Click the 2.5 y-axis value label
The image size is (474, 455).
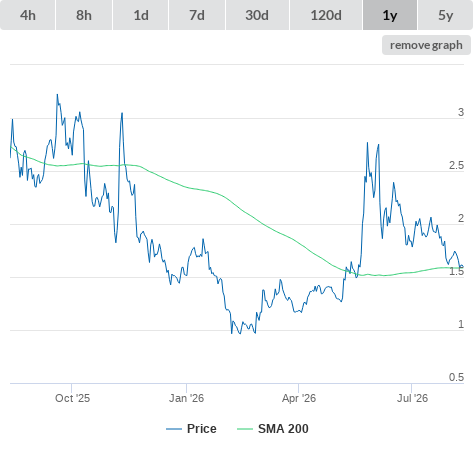(x=456, y=165)
